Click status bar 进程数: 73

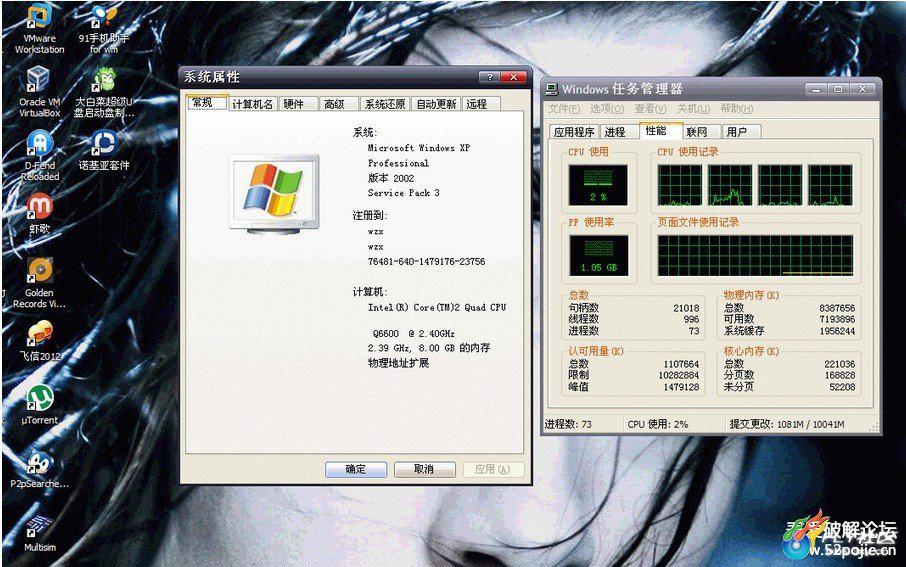[568, 424]
